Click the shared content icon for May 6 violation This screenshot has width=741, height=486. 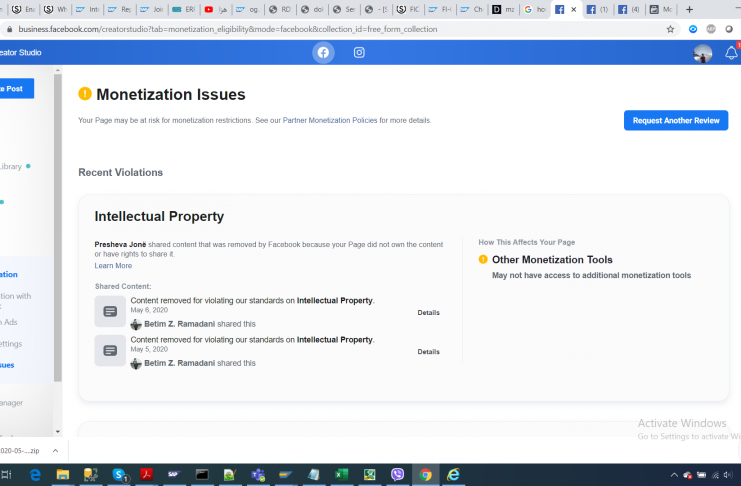pyautogui.click(x=110, y=311)
